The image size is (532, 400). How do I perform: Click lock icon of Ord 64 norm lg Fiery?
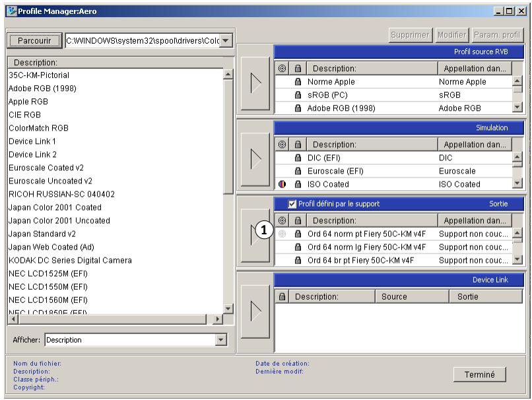tap(298, 247)
